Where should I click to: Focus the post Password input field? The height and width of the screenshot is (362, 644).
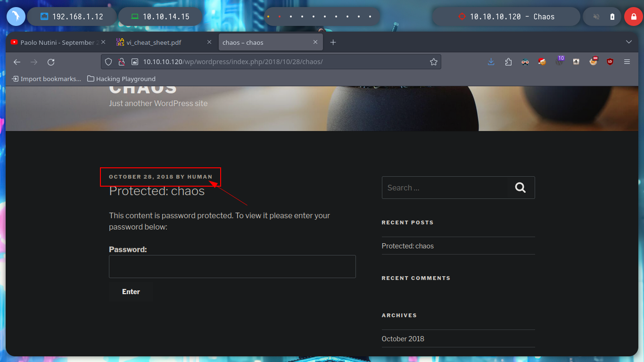232,267
